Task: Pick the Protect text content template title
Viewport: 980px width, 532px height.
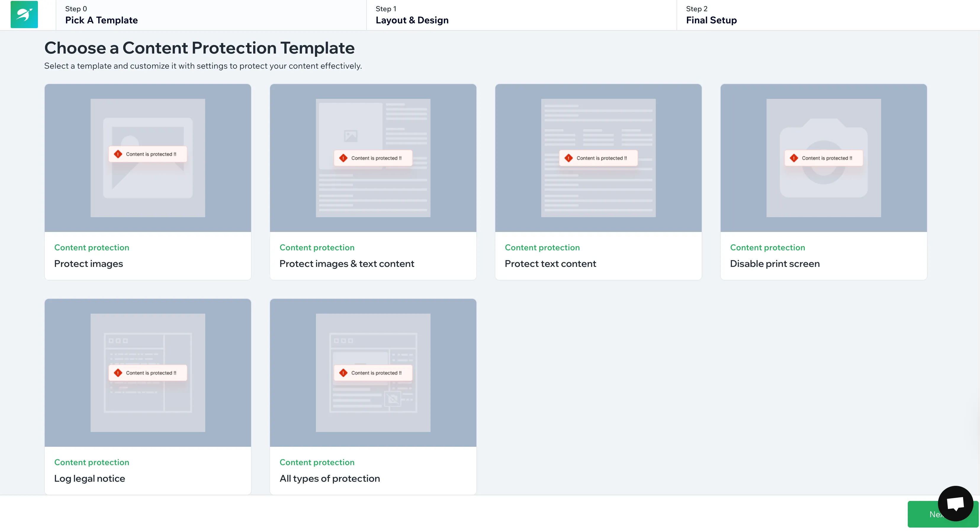Action: tap(550, 264)
